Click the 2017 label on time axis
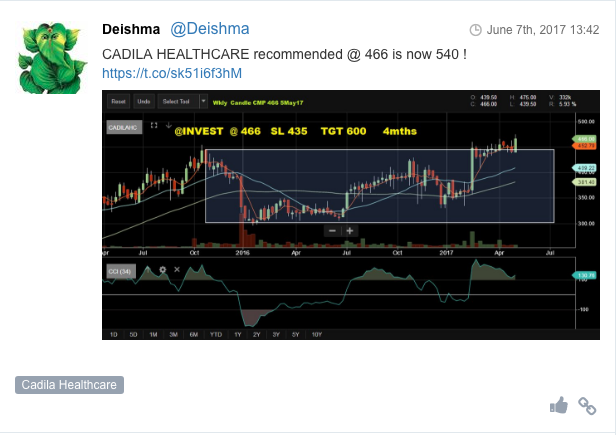616x435 pixels. pyautogui.click(x=446, y=253)
